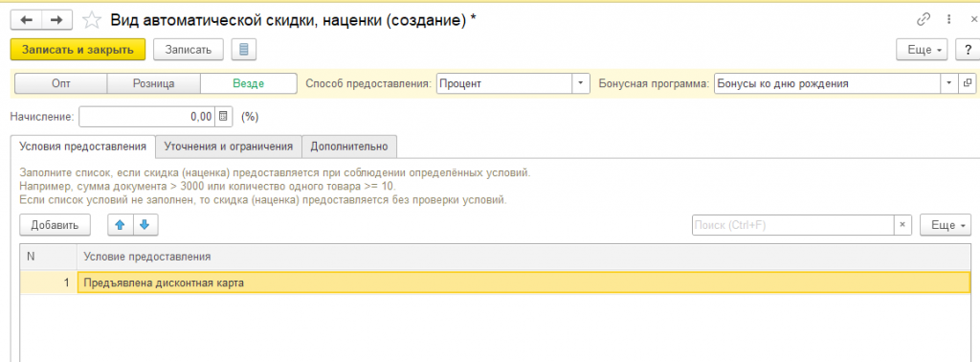980x362 pixels.
Task: Open help with question mark button
Action: click(x=968, y=50)
